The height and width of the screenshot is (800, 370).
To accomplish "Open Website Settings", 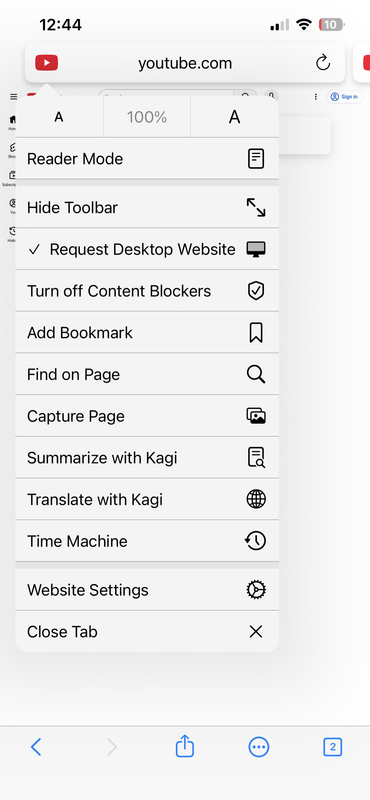I will pos(147,590).
